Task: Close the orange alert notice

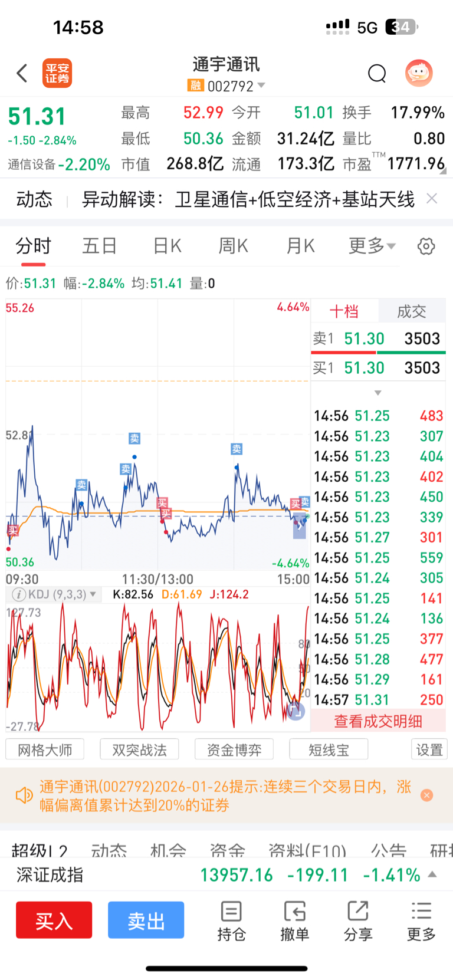Action: point(427,795)
